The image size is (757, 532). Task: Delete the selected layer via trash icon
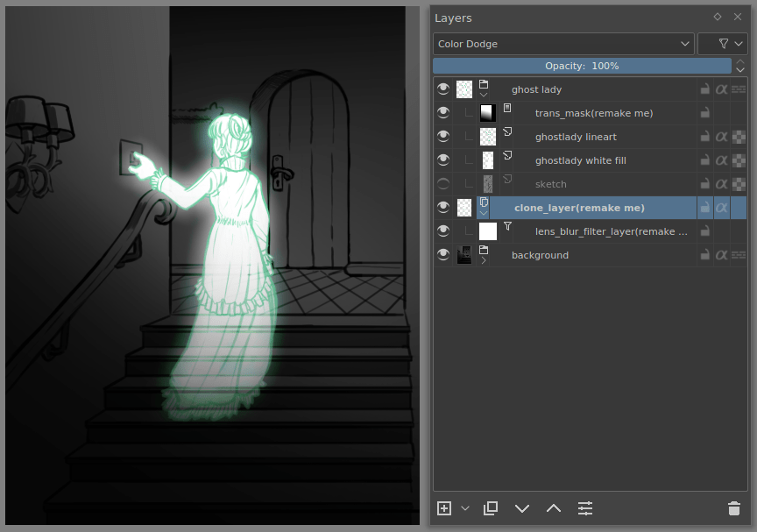[734, 508]
